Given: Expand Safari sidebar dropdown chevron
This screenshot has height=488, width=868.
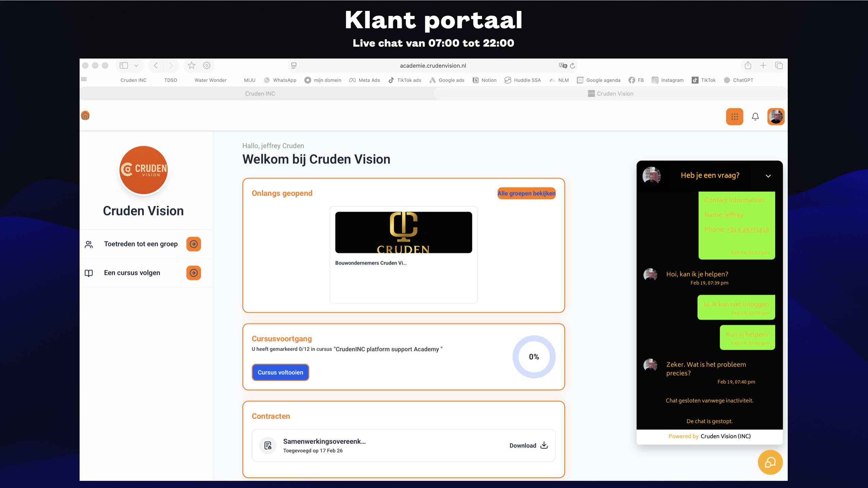Looking at the screenshot, I should click(136, 65).
